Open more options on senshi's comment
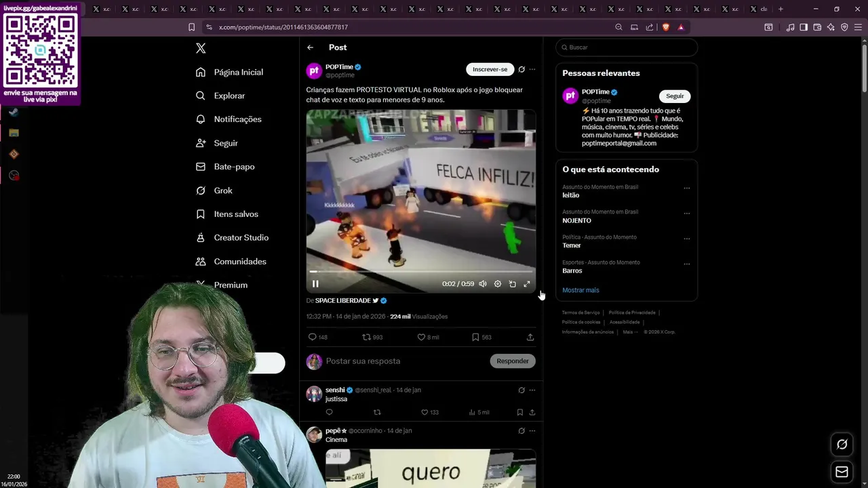Screen dimensions: 868x488 click(532, 390)
